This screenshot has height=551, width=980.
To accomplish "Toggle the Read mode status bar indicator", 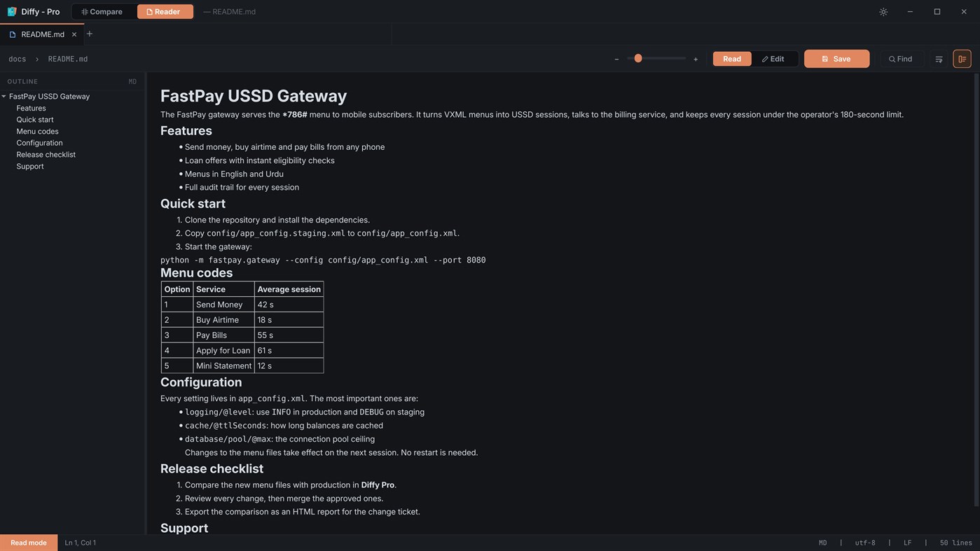I will click(x=29, y=543).
